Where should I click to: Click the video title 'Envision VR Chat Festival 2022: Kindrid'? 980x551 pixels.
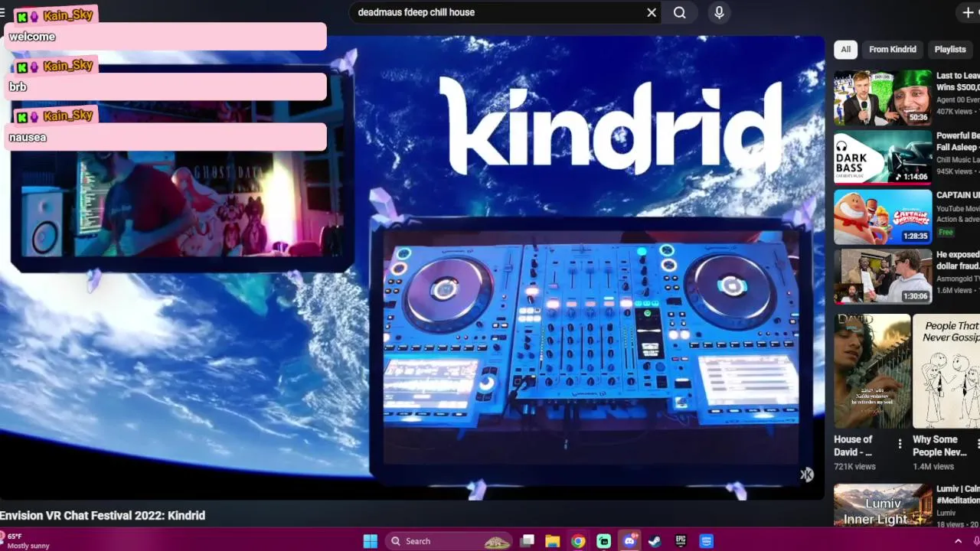pyautogui.click(x=103, y=516)
